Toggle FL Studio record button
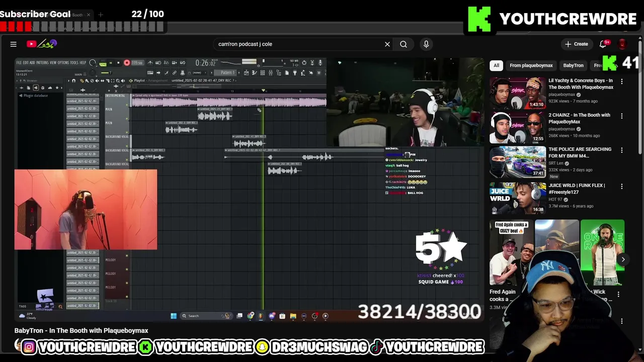This screenshot has height=362, width=644. tap(127, 63)
